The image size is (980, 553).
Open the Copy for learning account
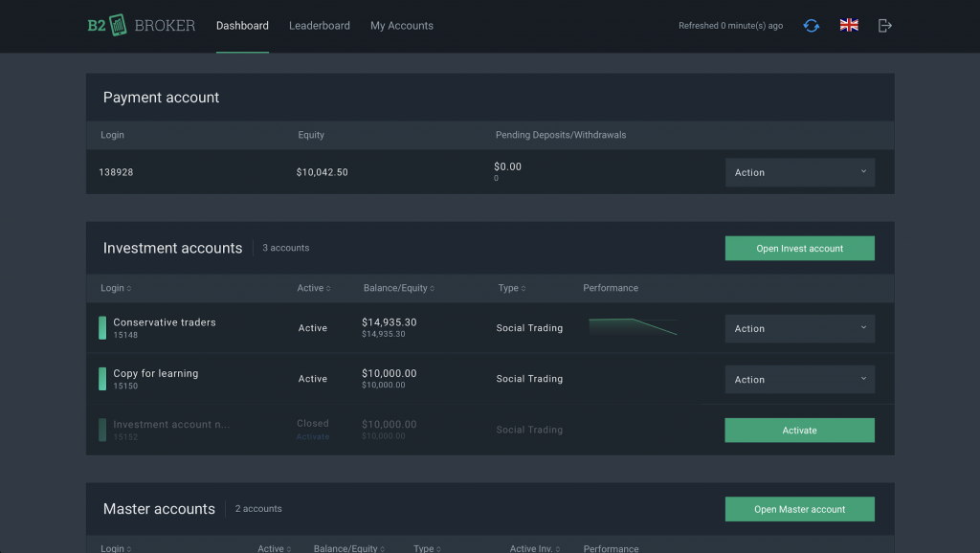(x=156, y=374)
